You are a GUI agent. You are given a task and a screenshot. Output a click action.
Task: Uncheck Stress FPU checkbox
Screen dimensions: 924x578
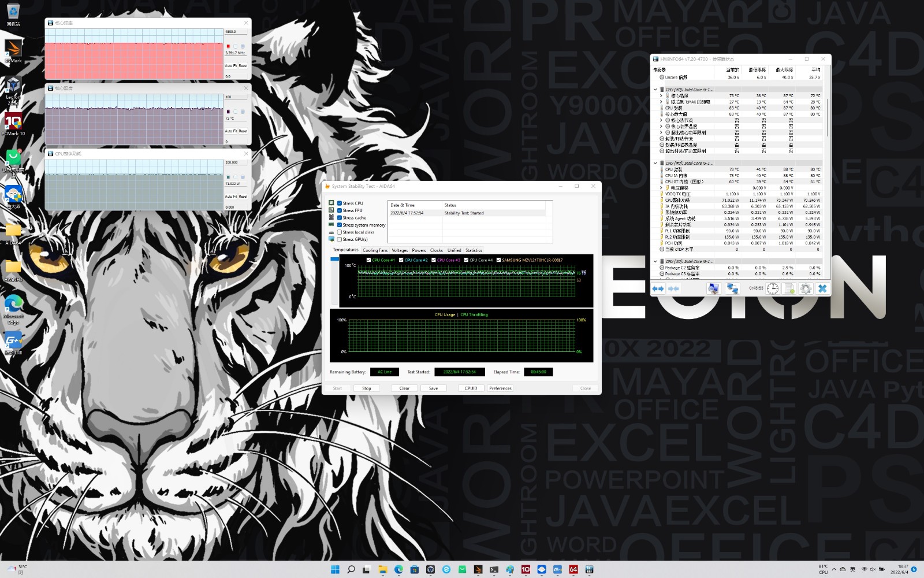click(x=340, y=210)
